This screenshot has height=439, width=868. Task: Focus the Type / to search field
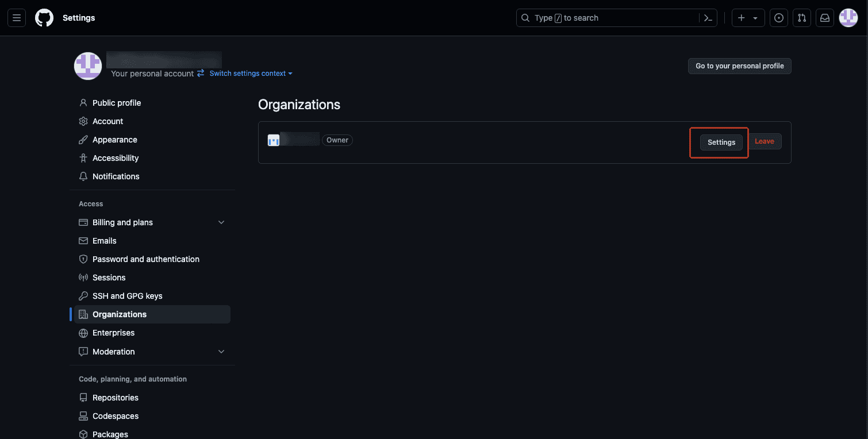point(609,18)
